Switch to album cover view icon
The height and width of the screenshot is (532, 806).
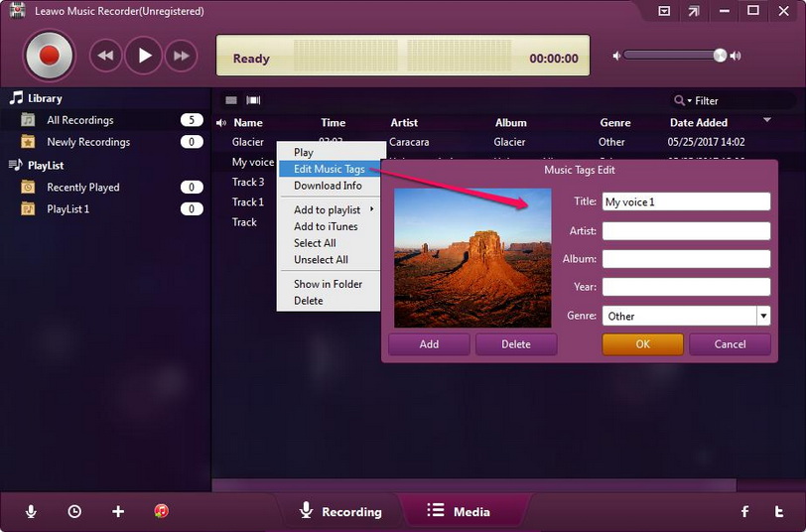[253, 100]
